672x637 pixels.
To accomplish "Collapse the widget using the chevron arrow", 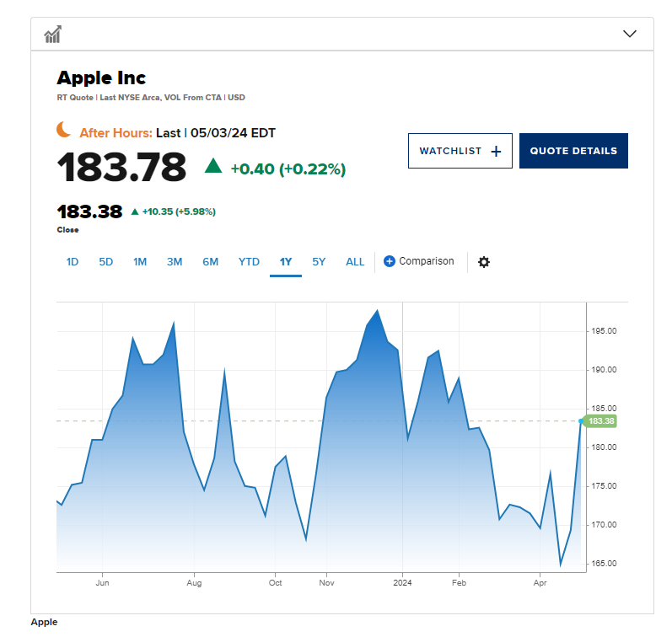I will [629, 34].
